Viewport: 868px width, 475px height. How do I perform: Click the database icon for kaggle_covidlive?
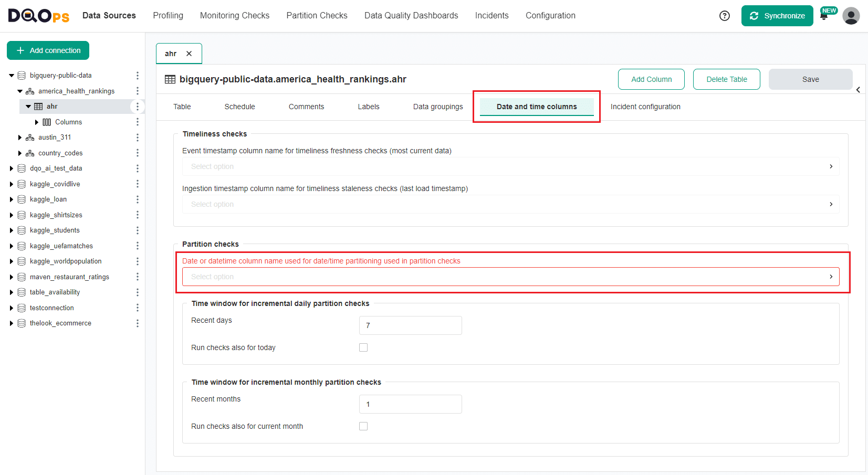[21, 184]
